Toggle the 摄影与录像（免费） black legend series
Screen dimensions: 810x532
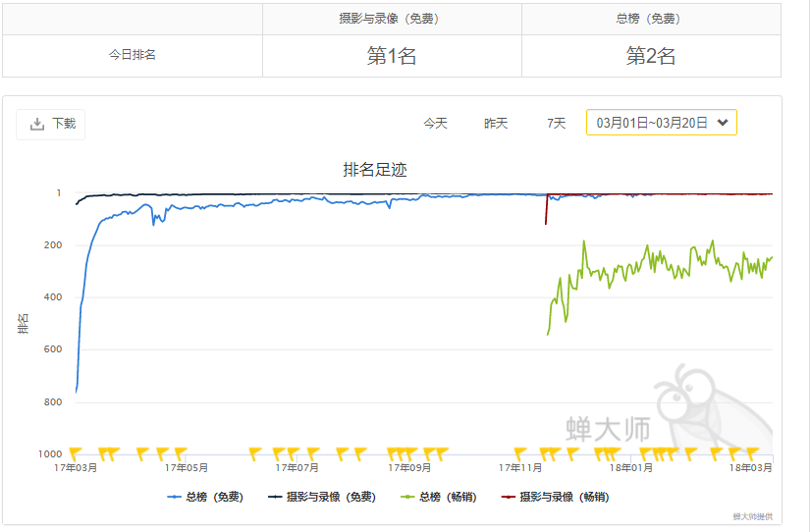321,498
